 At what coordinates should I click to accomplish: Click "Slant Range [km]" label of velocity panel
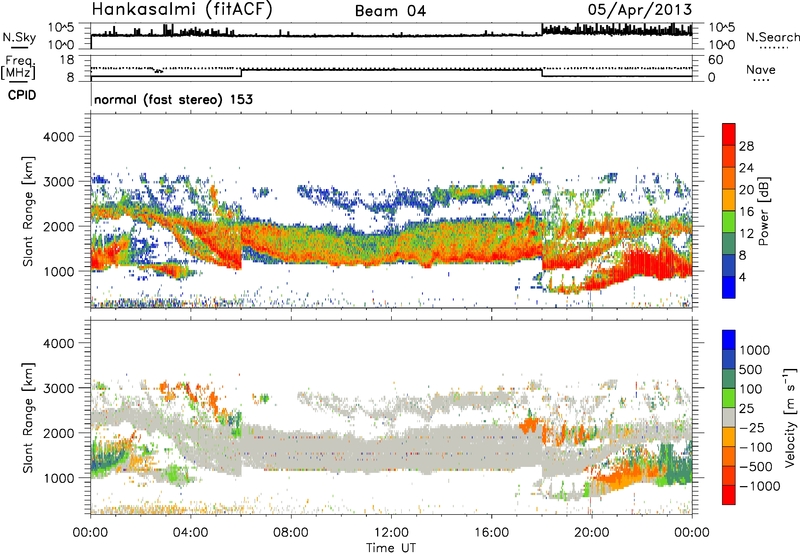[28, 417]
